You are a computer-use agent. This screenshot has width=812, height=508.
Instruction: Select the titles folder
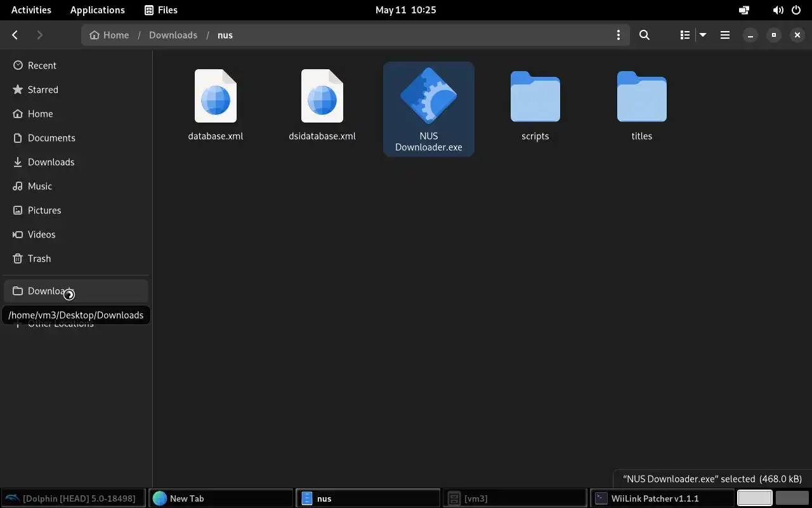point(642,96)
